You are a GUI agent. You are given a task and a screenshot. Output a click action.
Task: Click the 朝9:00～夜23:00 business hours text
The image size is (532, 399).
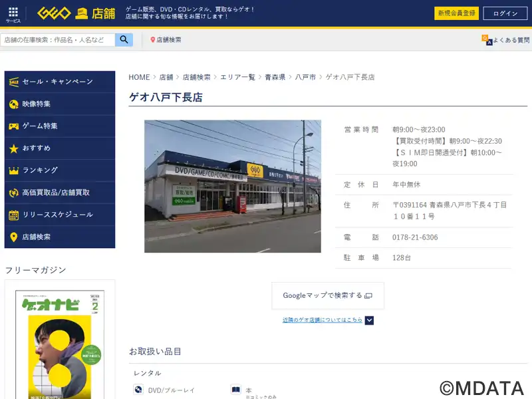tap(419, 130)
